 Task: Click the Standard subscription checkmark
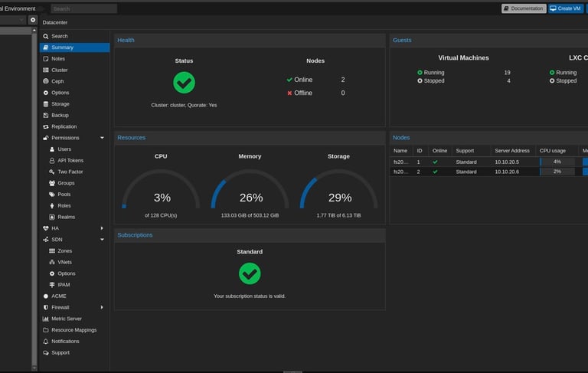(250, 273)
